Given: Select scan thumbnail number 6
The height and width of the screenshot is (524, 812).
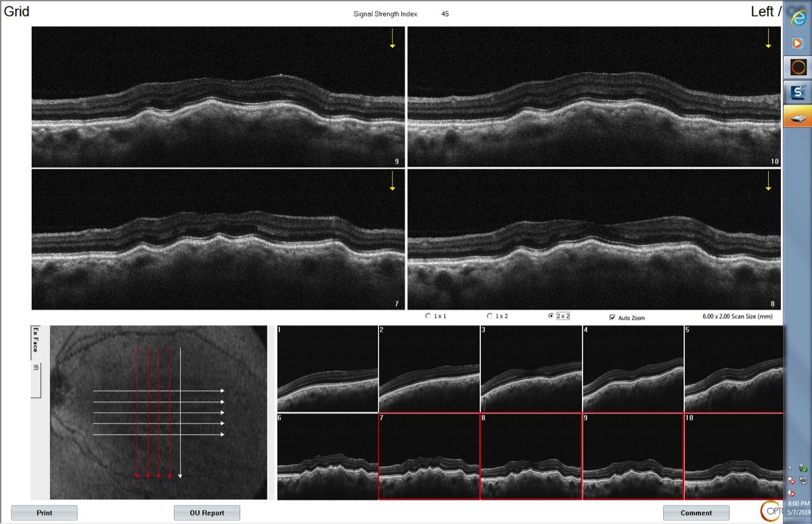Looking at the screenshot, I should coord(328,456).
